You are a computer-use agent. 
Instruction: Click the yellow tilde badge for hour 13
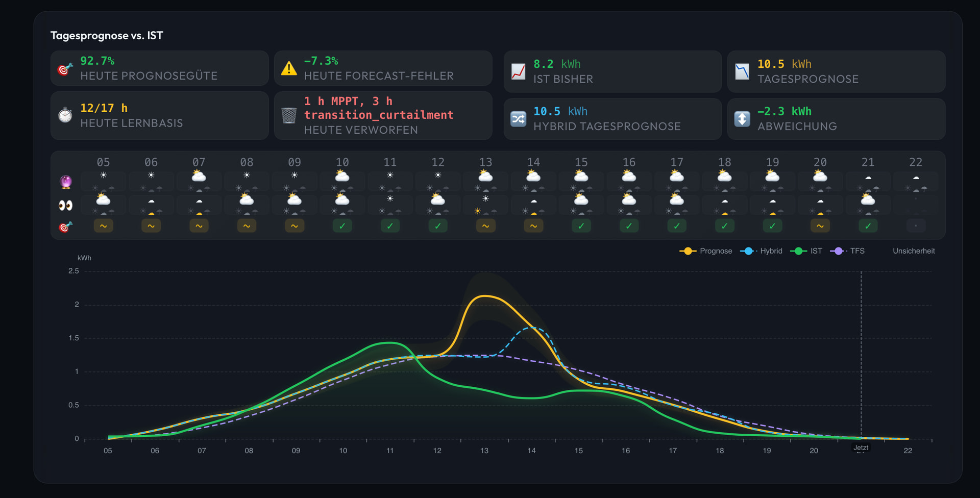pos(486,226)
